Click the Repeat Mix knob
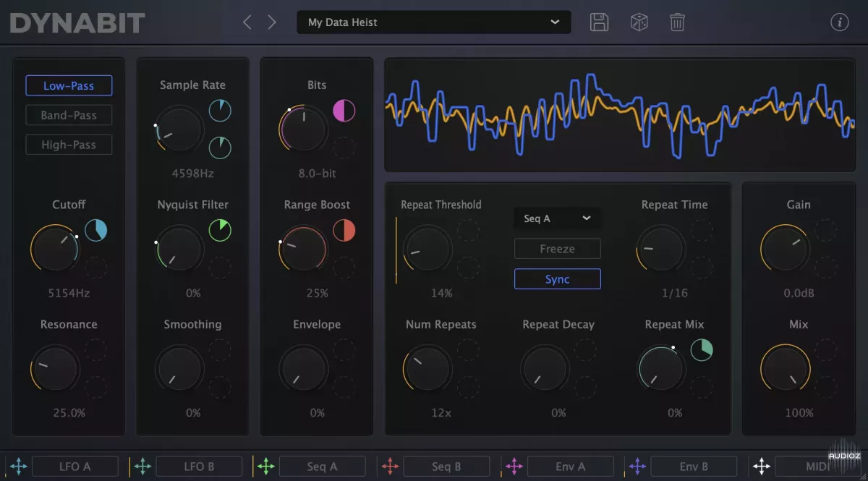Image resolution: width=868 pixels, height=481 pixels. coord(661,368)
